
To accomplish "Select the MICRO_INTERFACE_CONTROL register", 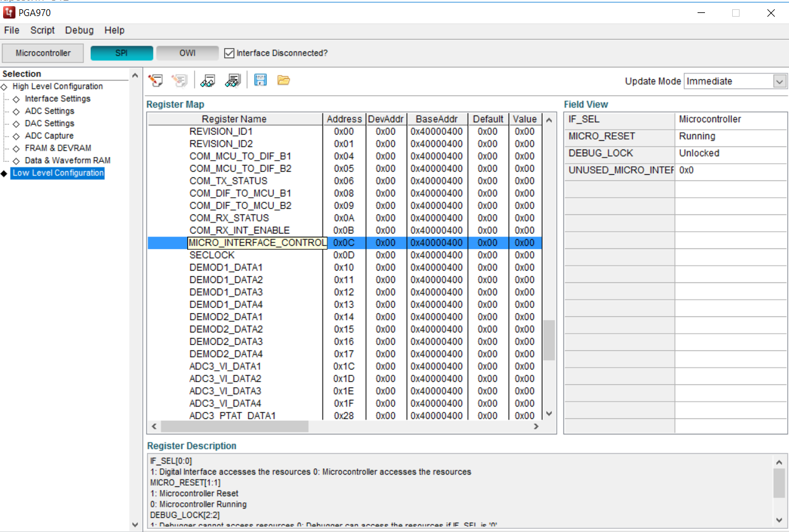I will (345, 243).
